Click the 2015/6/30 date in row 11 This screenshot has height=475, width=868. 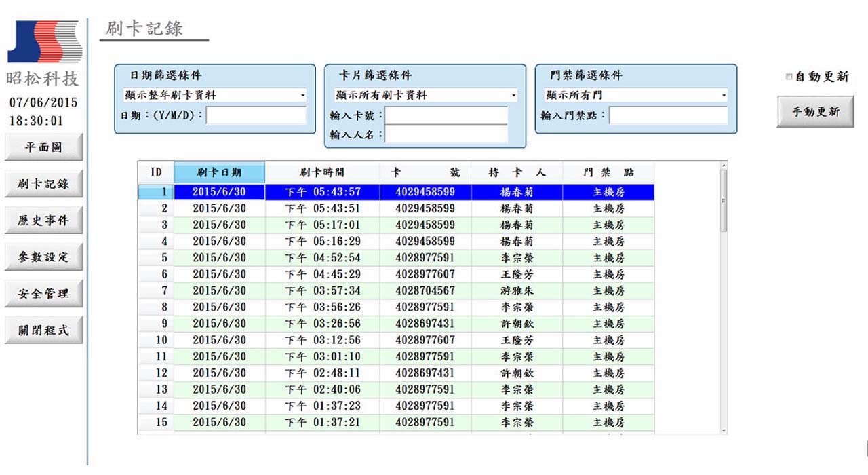(220, 356)
